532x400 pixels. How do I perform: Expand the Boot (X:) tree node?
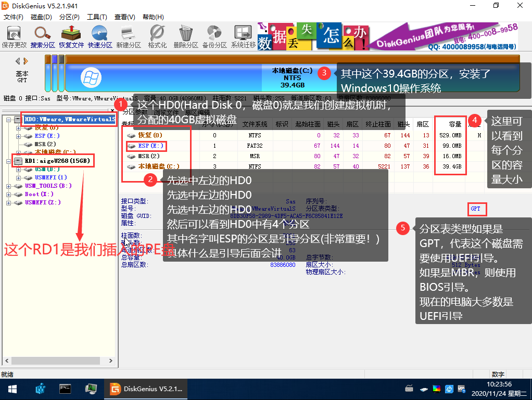tap(8, 194)
